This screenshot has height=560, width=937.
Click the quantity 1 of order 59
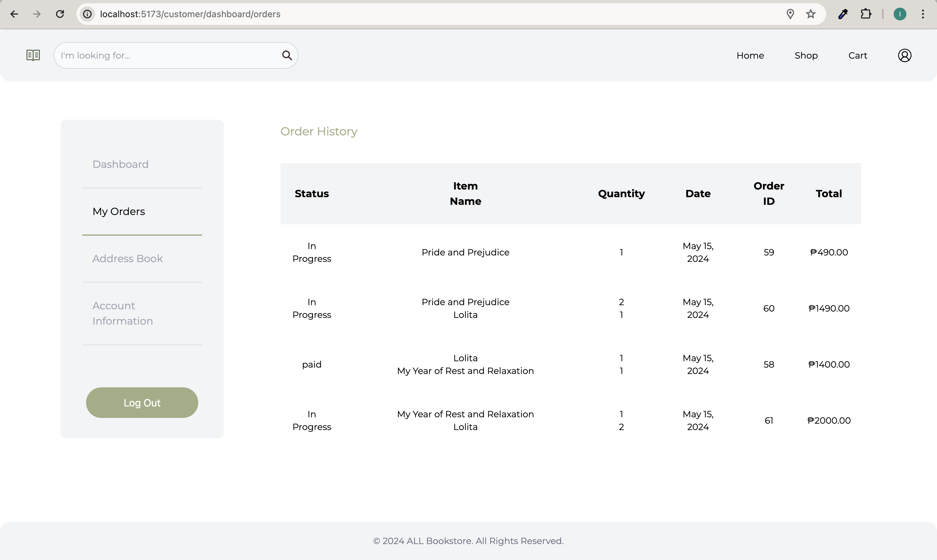point(621,252)
